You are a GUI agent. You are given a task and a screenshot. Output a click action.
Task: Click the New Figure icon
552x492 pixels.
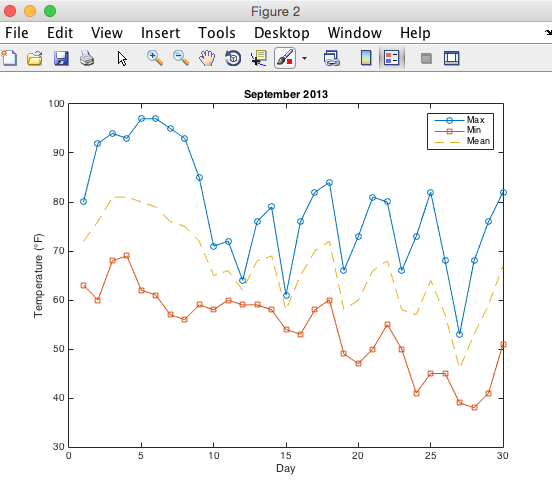tap(9, 58)
